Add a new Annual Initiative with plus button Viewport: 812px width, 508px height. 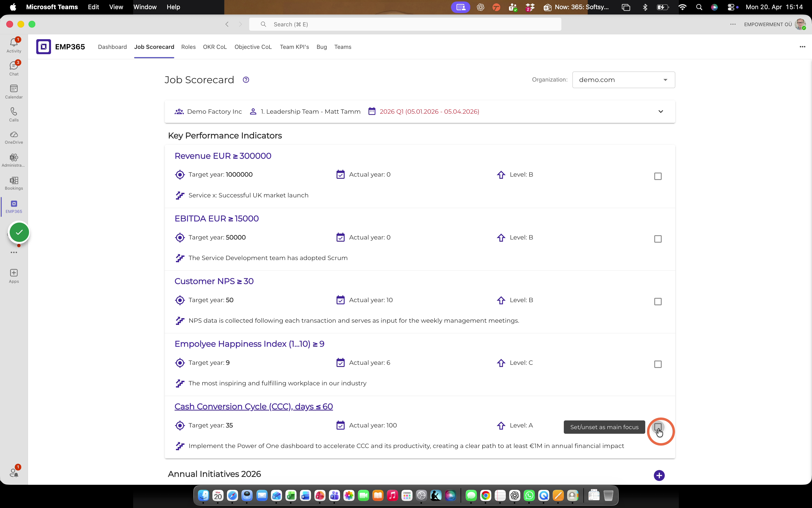[x=659, y=475]
